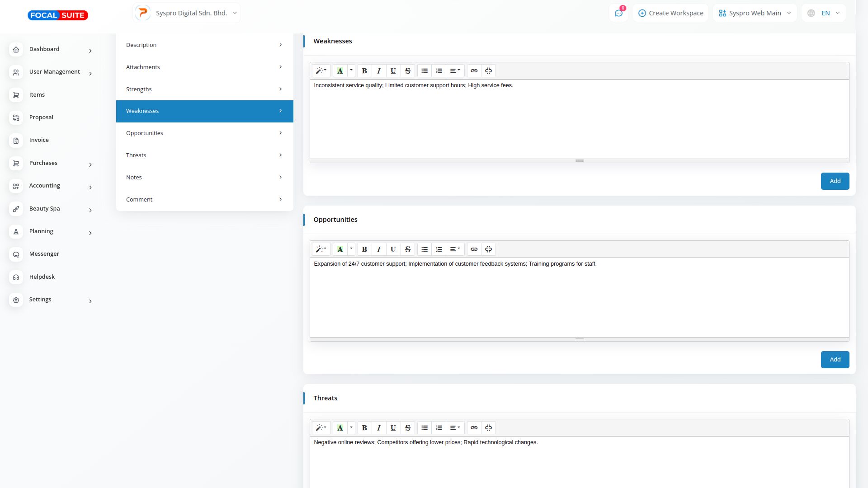Image resolution: width=868 pixels, height=488 pixels.
Task: Click italic icon in Opportunities editor
Action: click(379, 249)
